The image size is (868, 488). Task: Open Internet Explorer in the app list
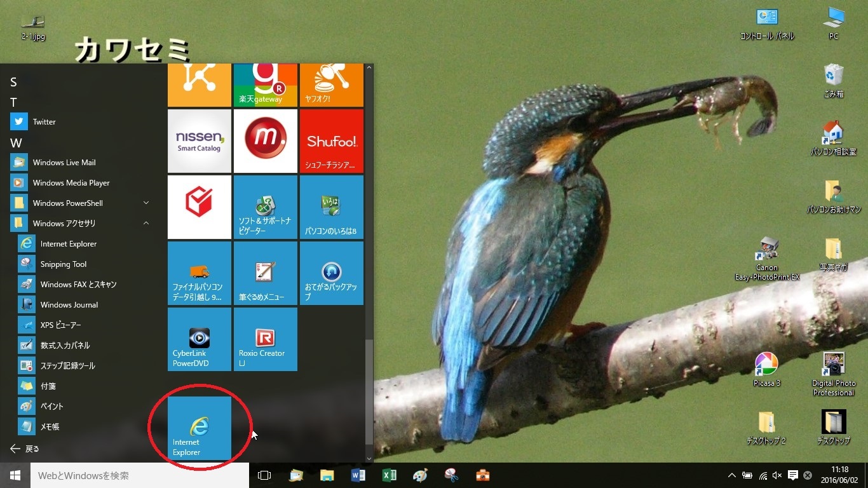coord(84,243)
